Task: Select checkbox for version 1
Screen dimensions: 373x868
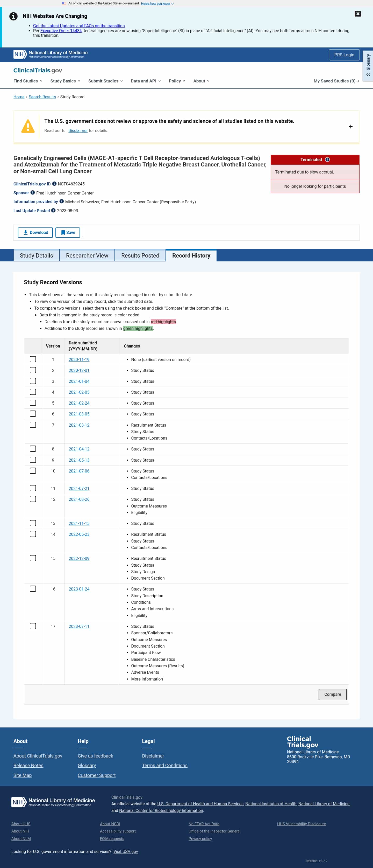Action: (33, 359)
